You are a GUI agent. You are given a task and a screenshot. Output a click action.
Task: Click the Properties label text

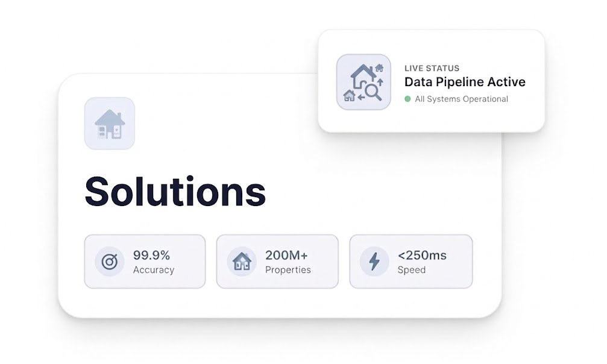click(x=288, y=270)
